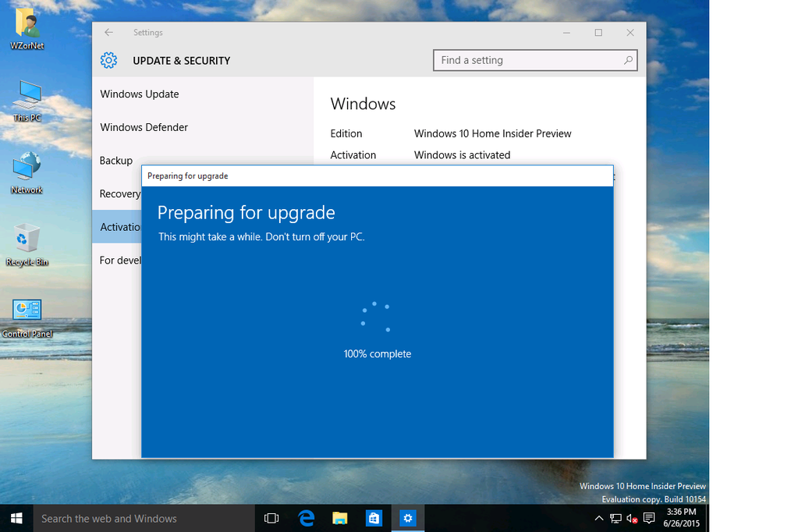Open This PC desktop icon

[x=27, y=101]
